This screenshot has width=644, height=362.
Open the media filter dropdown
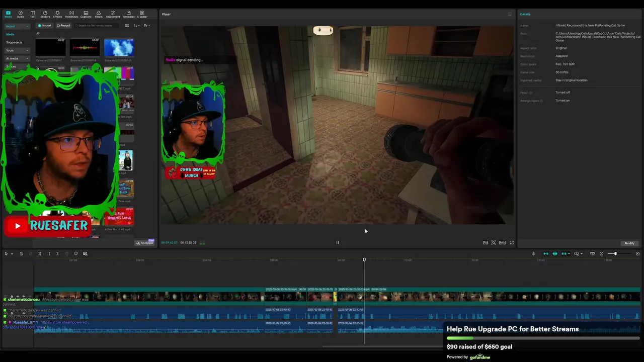pos(146,25)
